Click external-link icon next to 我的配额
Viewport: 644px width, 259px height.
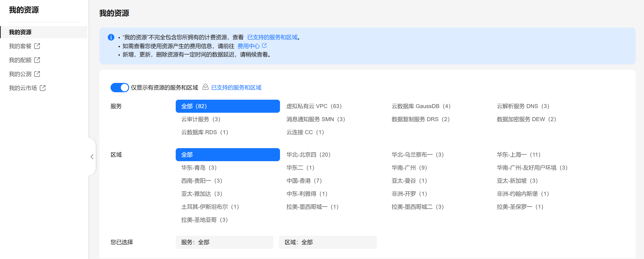click(x=37, y=60)
